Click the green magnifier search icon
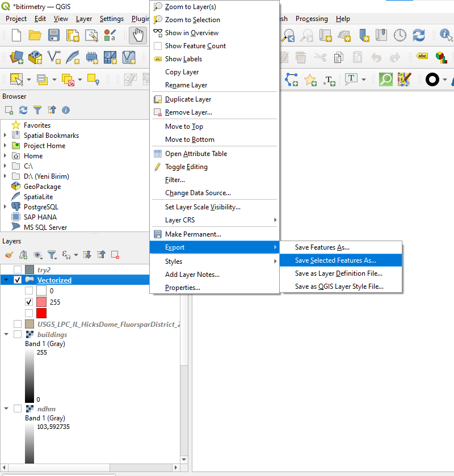 (x=386, y=79)
